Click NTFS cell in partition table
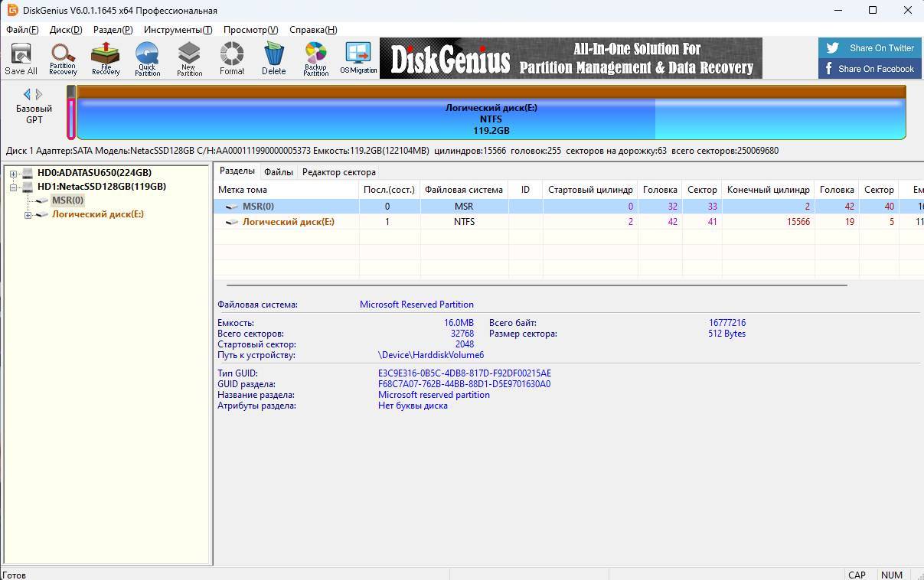Screen dimensions: 924x580 pos(464,222)
